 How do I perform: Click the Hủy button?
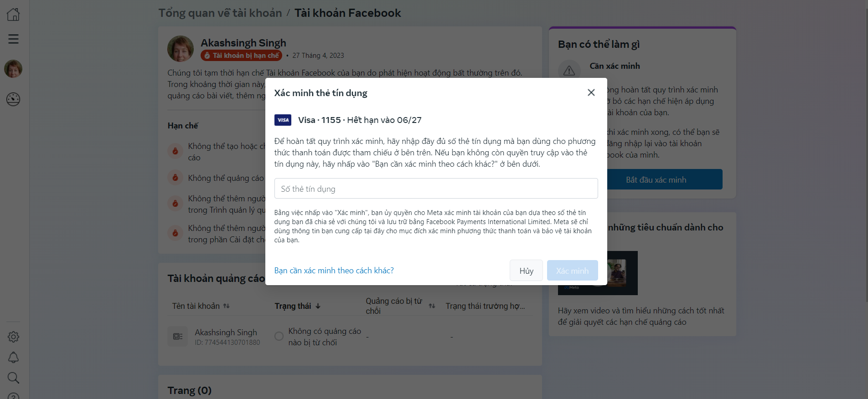(x=526, y=271)
